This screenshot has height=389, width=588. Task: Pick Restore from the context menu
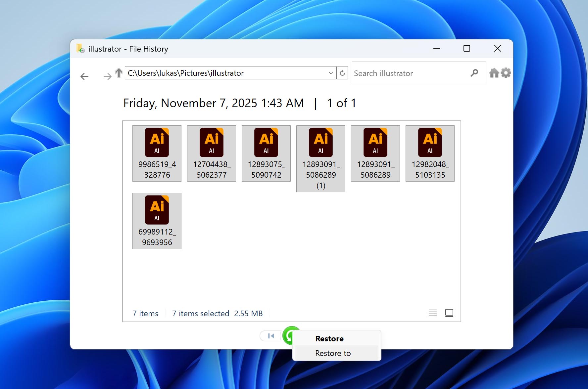[x=329, y=338]
